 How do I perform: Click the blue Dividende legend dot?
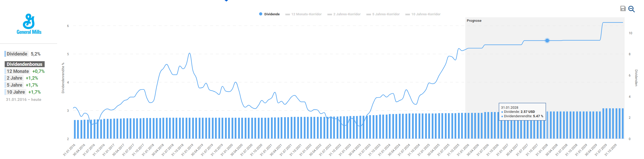(261, 14)
